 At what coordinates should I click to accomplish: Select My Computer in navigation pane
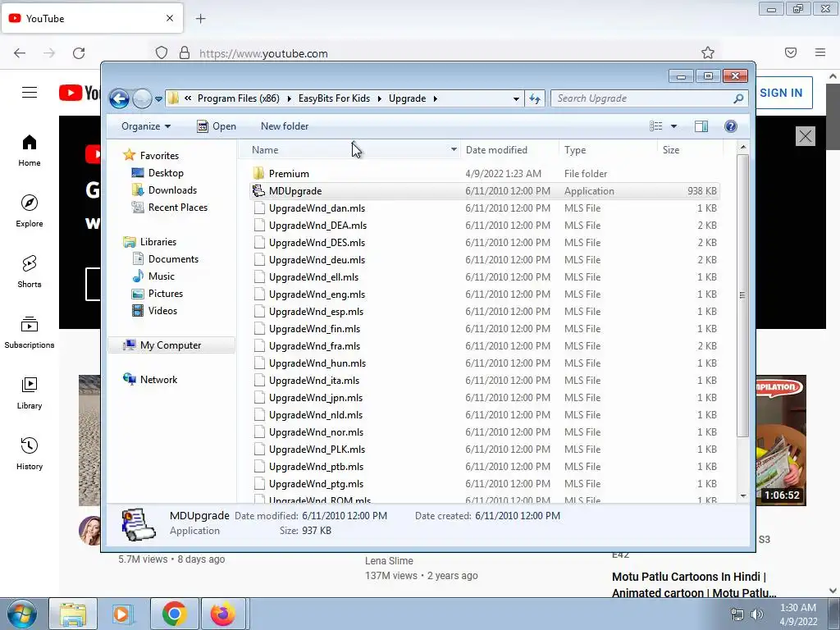tap(171, 345)
